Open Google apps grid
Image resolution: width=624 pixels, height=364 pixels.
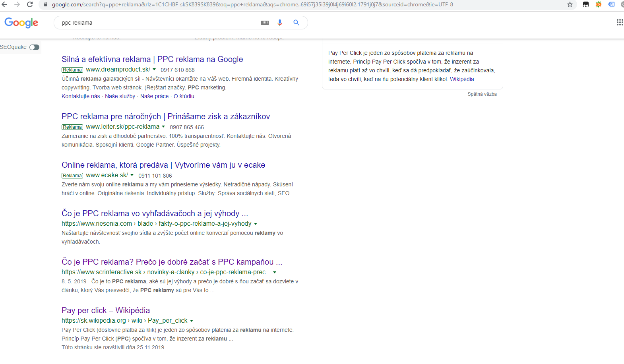(620, 22)
